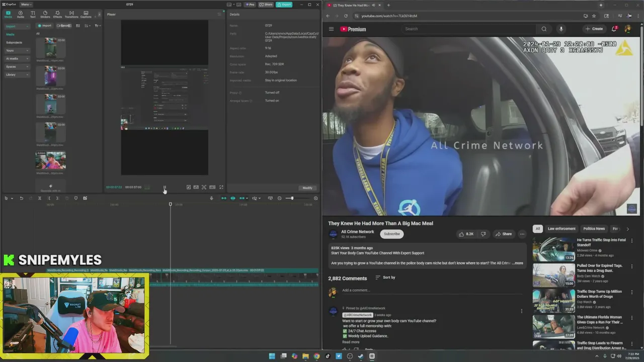Click the browser tab They Knew He Had
This screenshot has height=362, width=644.
pyautogui.click(x=353, y=5)
